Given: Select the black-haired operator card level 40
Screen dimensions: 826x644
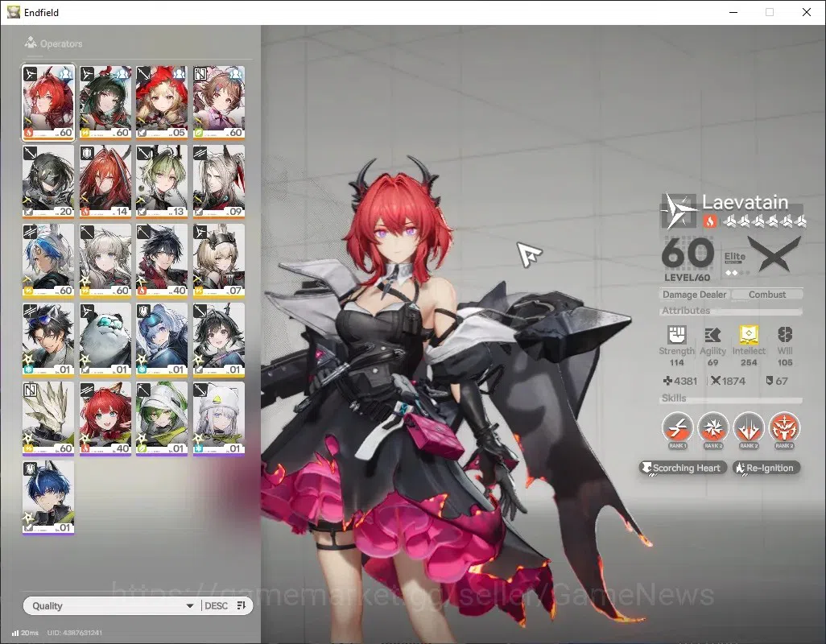Looking at the screenshot, I should click(162, 261).
